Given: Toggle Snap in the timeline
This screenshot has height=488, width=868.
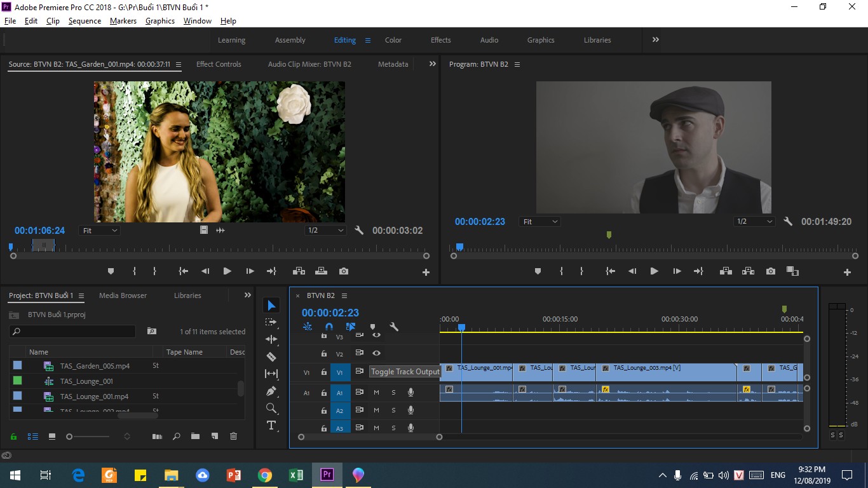Looking at the screenshot, I should [329, 327].
